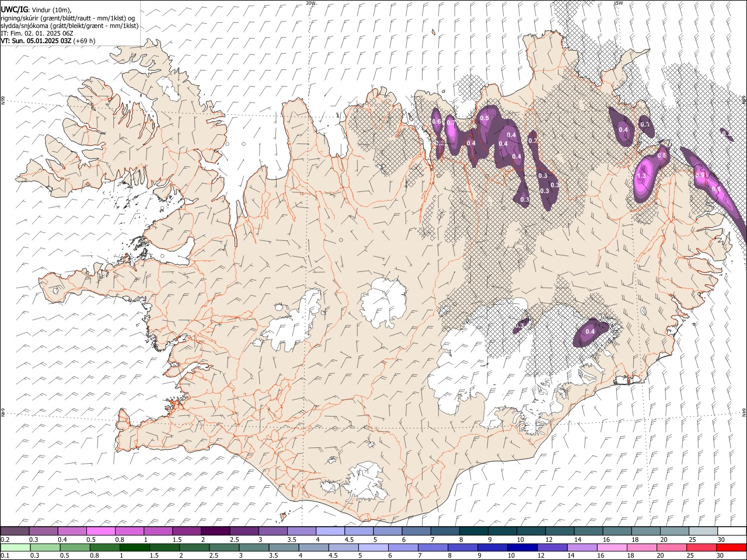This screenshot has width=747, height=560.
Task: Click the 2.5 swatch in the green rain scale
Action: click(x=225, y=547)
